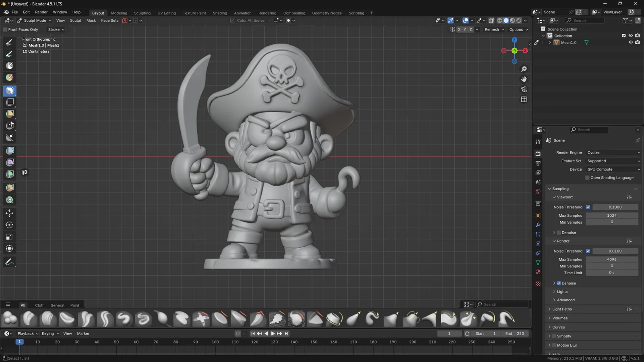The height and width of the screenshot is (362, 644).
Task: Toggle viewport Noise Threshold checkbox
Action: click(588, 207)
